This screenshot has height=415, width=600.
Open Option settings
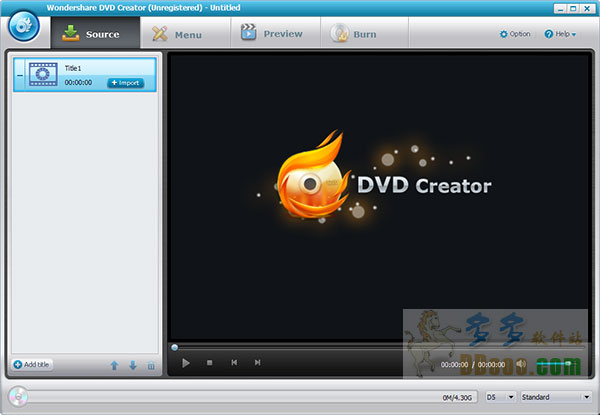(515, 34)
